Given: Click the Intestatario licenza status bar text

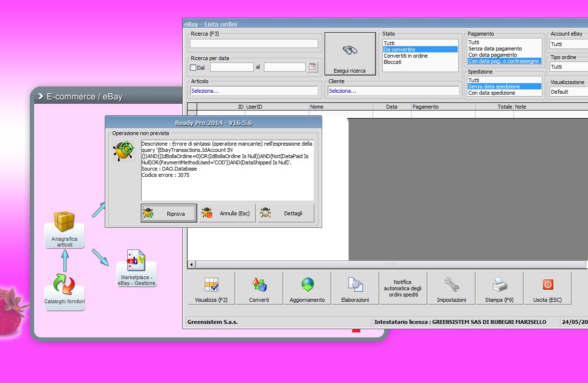Looking at the screenshot, I should 460,322.
